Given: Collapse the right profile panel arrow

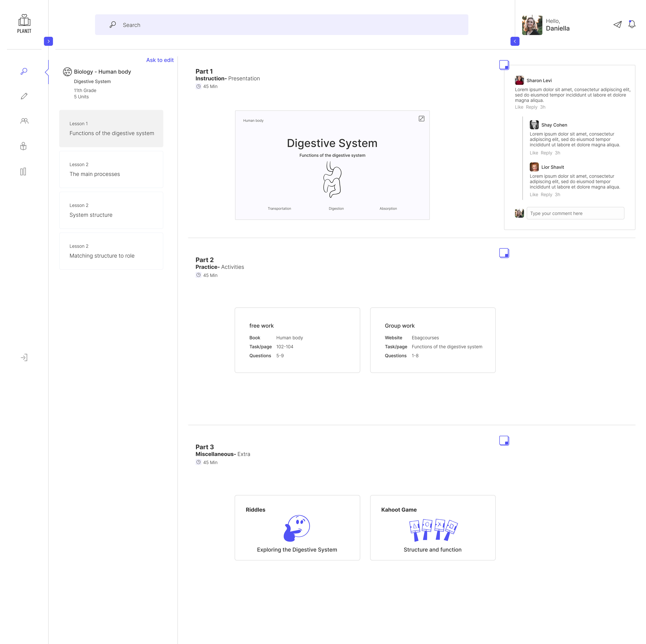Looking at the screenshot, I should pos(515,41).
